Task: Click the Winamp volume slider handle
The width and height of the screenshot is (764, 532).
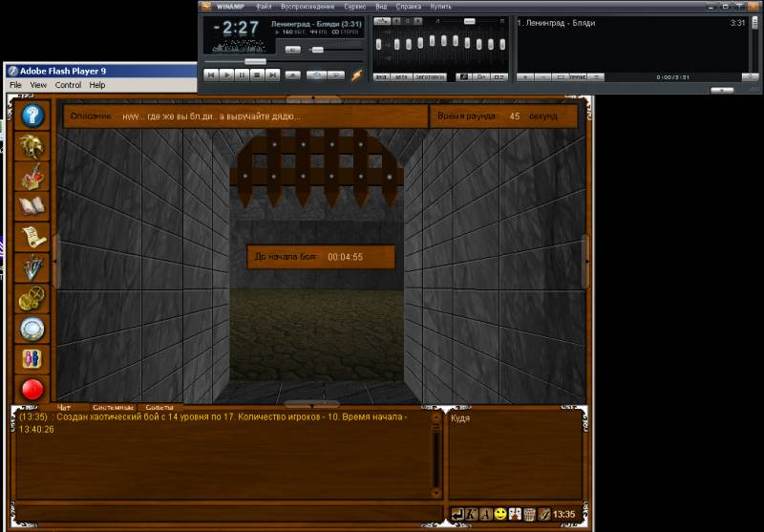Action: (x=317, y=50)
